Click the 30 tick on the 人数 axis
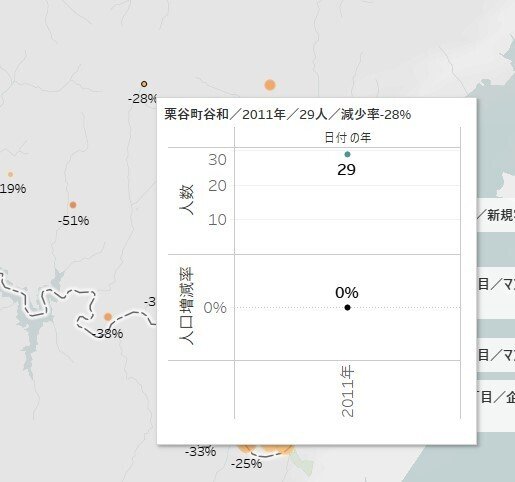The image size is (515, 482). [x=217, y=160]
